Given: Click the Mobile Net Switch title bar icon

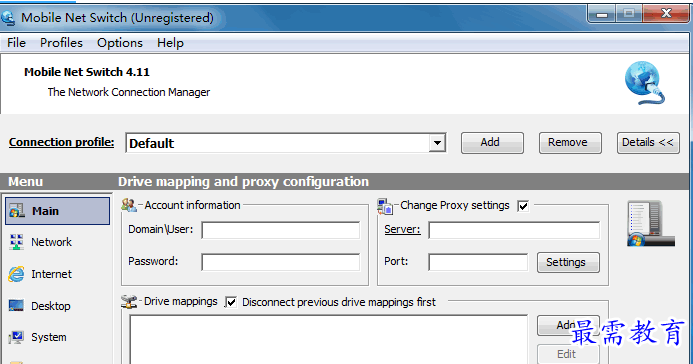Looking at the screenshot, I should coord(8,18).
